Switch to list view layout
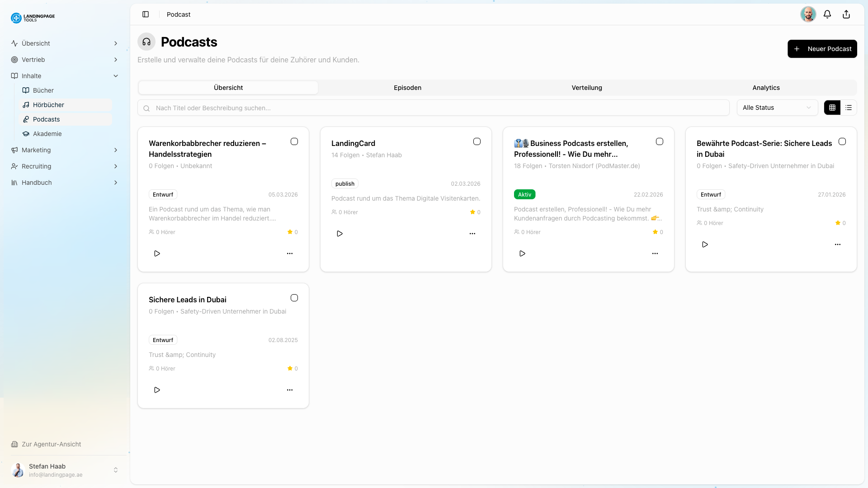Image resolution: width=868 pixels, height=488 pixels. pyautogui.click(x=849, y=108)
